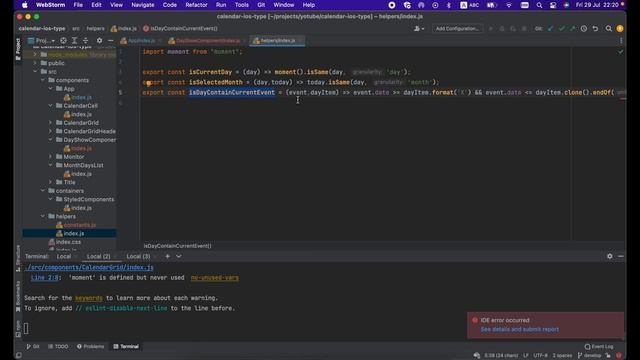Click isCurrentDay identifier in editor

coord(210,72)
